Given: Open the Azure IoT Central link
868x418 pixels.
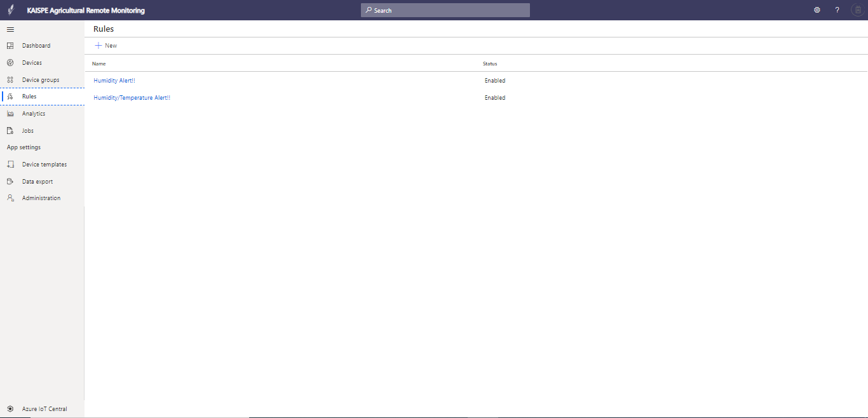Looking at the screenshot, I should (44, 409).
